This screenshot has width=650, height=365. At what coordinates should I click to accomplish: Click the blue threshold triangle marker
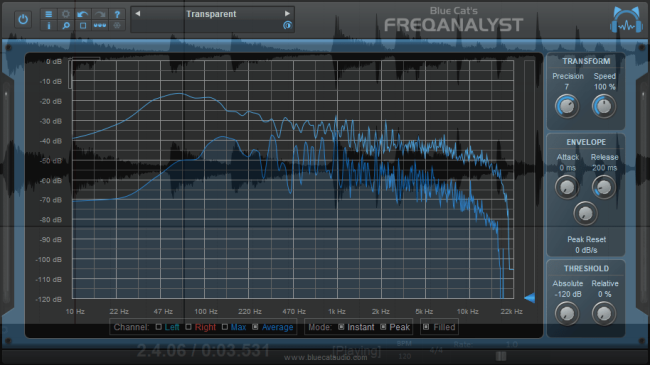(x=529, y=297)
